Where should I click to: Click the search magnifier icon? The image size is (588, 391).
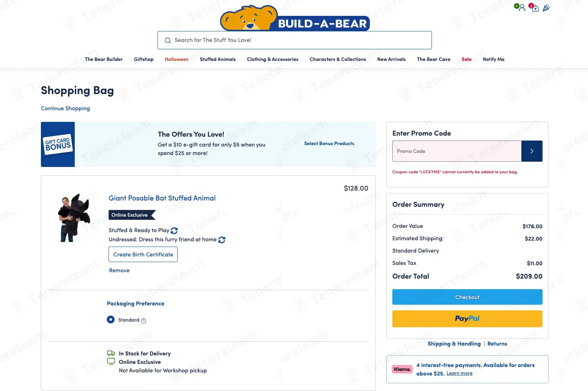coord(168,41)
